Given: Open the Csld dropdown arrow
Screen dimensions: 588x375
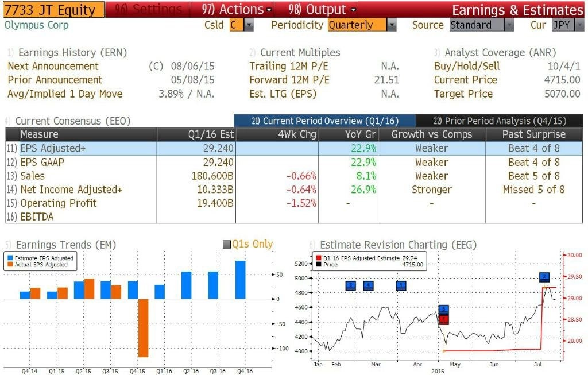Looking at the screenshot, I should (249, 25).
